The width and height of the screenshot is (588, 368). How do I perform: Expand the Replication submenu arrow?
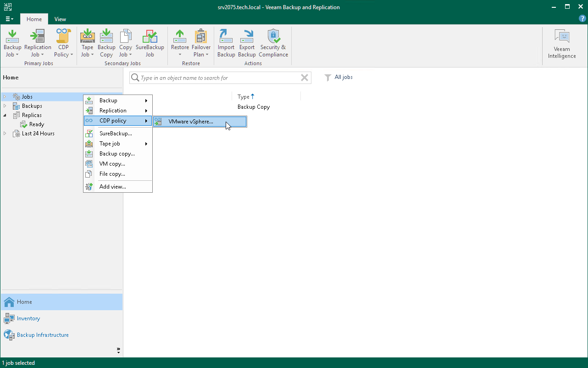(x=146, y=111)
